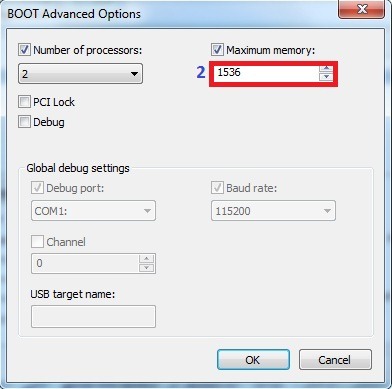The width and height of the screenshot is (392, 389).
Task: Open the Number of processors dropdown
Action: tap(80, 73)
